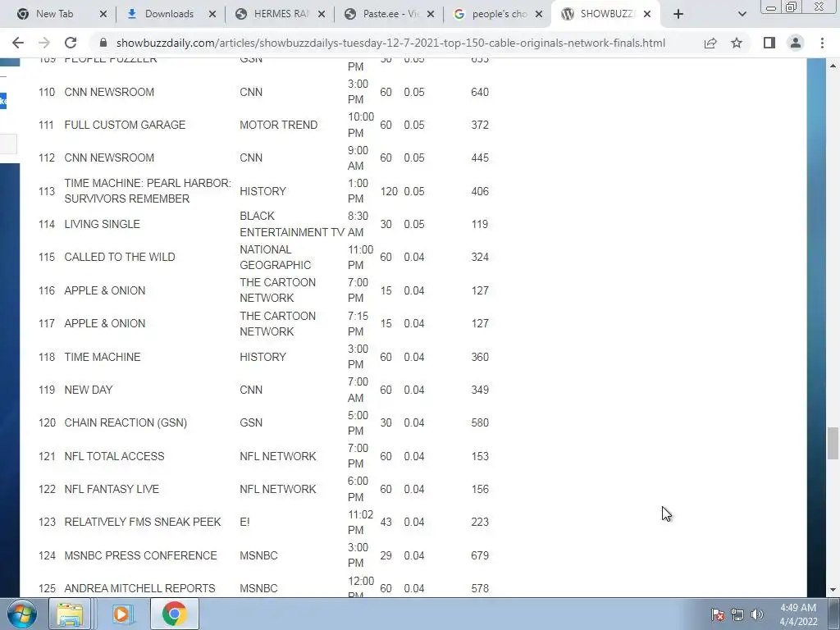Select duration value 120
The height and width of the screenshot is (630, 840).
(x=389, y=191)
